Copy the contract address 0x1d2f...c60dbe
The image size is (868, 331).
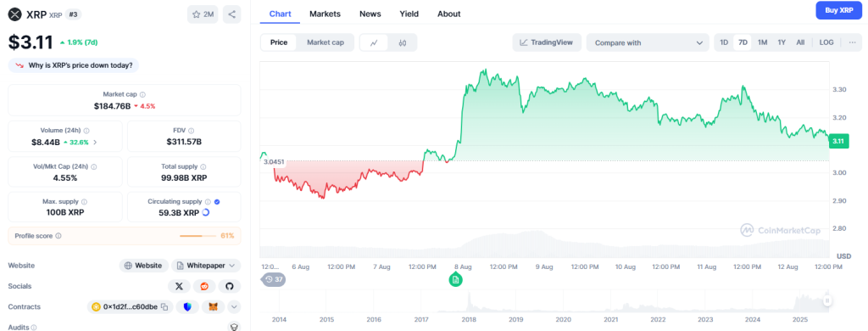pos(164,306)
